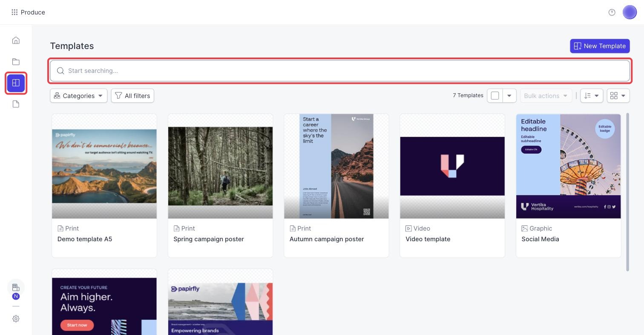
Task: Click the Autumn campaign poster title
Action: (x=327, y=239)
